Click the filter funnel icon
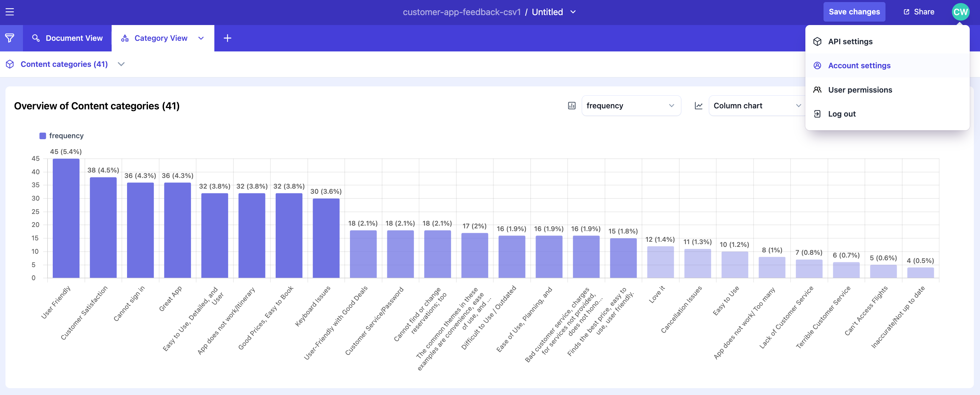Image resolution: width=980 pixels, height=395 pixels. 10,38
